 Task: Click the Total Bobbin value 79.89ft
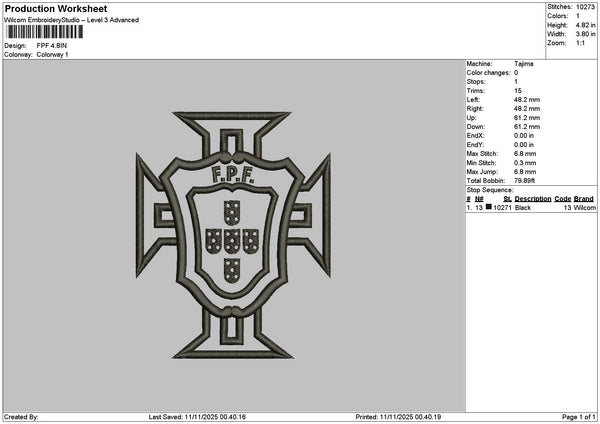click(524, 181)
